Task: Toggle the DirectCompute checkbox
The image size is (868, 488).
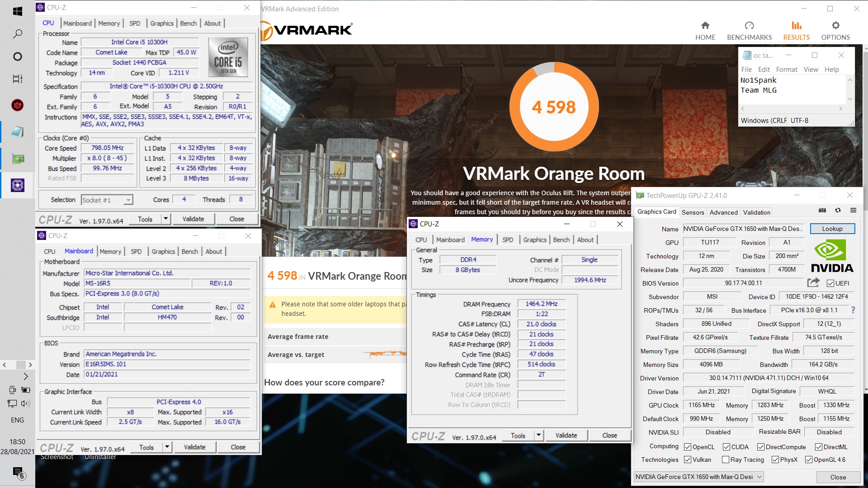Action: [760, 447]
